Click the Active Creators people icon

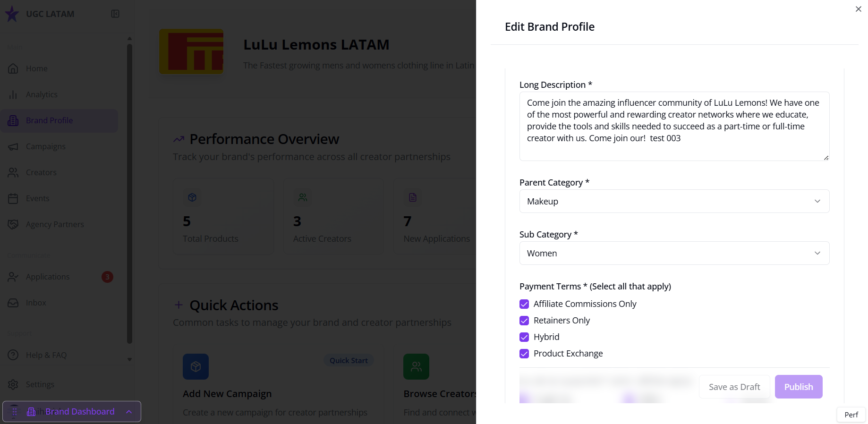303,197
